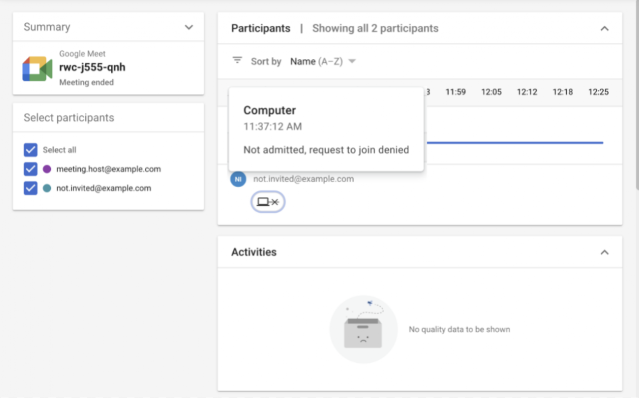The height and width of the screenshot is (398, 639).
Task: Click the Google Meet label text
Action: (x=82, y=53)
